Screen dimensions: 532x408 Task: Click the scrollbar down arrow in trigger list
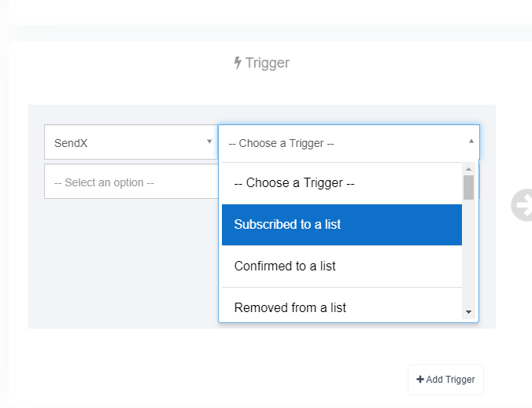tap(468, 312)
